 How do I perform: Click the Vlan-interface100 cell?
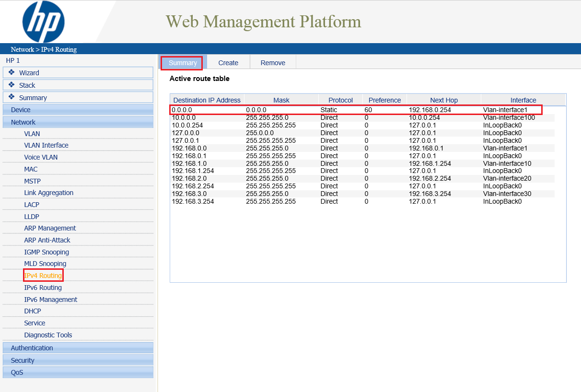pyautogui.click(x=509, y=117)
